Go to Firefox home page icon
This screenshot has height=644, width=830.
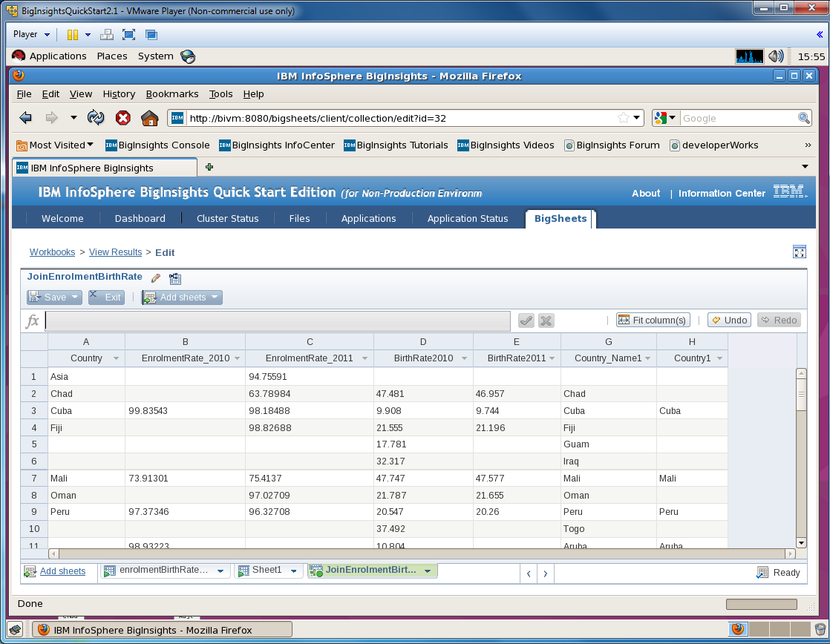pos(150,118)
